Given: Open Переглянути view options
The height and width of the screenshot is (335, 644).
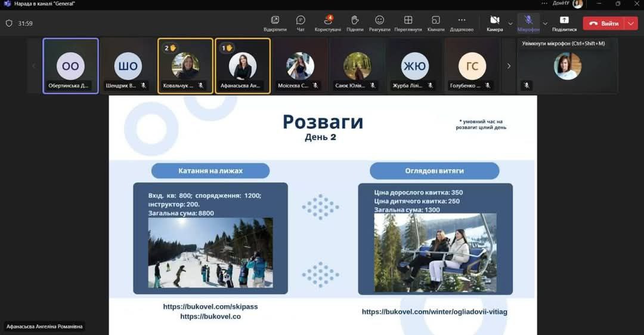Looking at the screenshot, I should [408, 23].
